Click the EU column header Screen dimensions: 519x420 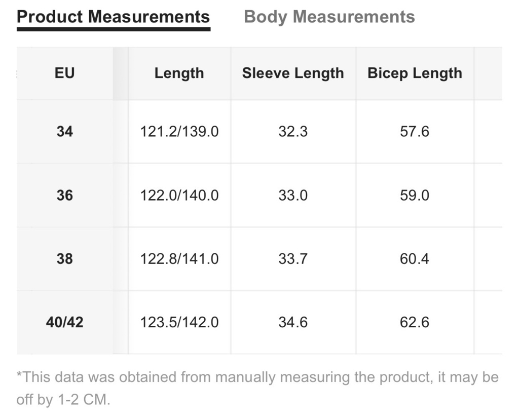64,73
